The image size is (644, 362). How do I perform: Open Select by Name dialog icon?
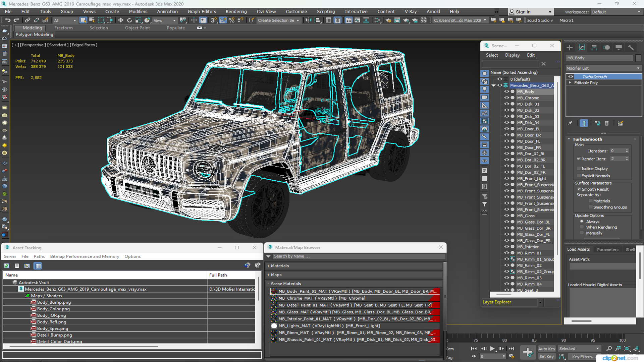coord(92,20)
